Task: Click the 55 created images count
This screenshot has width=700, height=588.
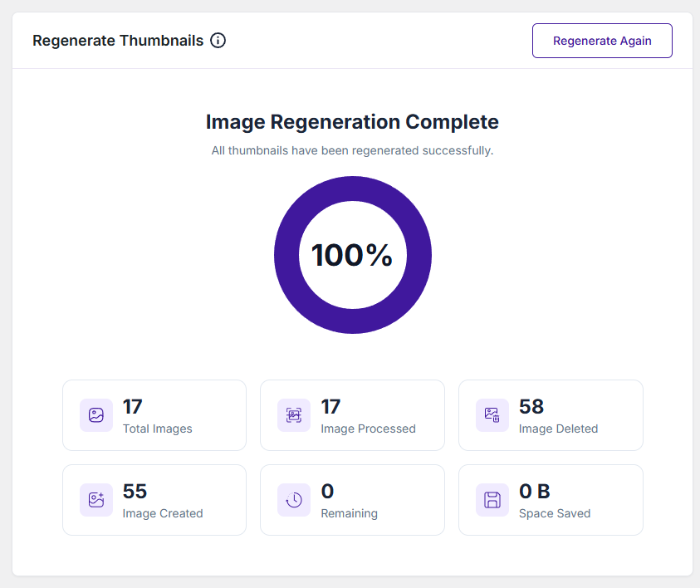Action: click(135, 491)
